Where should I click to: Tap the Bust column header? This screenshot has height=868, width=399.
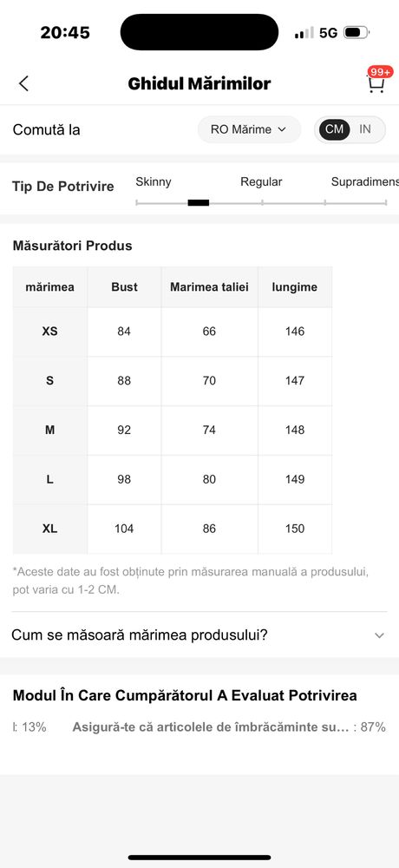click(124, 286)
